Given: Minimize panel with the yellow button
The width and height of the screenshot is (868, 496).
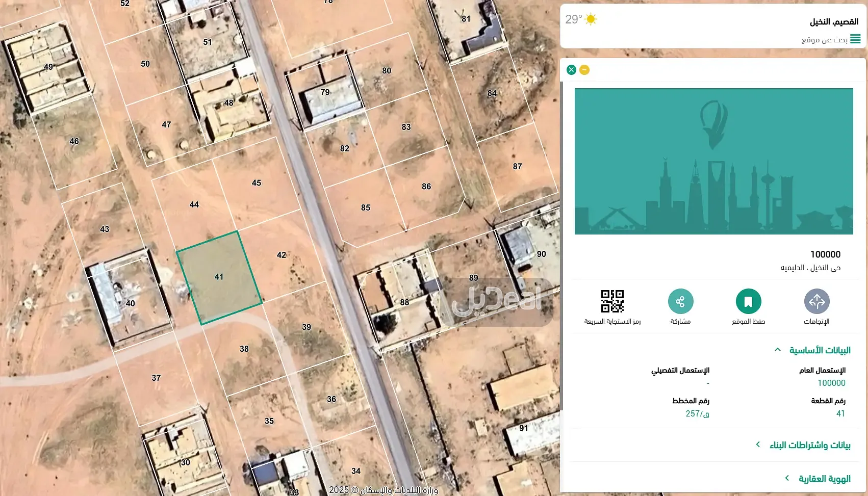Looking at the screenshot, I should point(584,70).
